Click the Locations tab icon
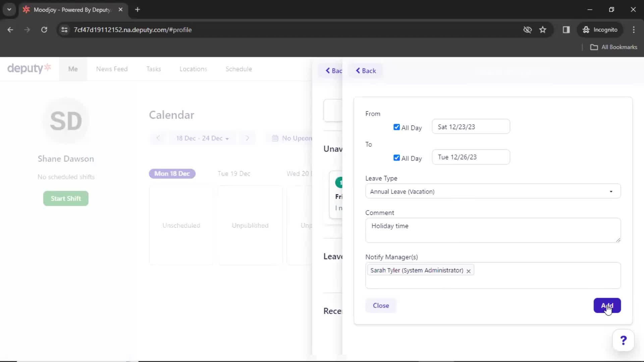Screen dimensions: 644x362 (193, 69)
